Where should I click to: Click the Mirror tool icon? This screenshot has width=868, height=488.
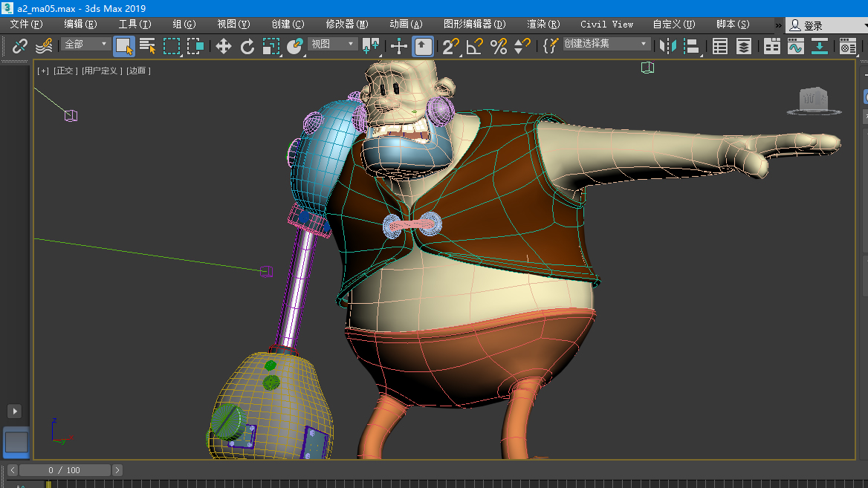pyautogui.click(x=668, y=47)
